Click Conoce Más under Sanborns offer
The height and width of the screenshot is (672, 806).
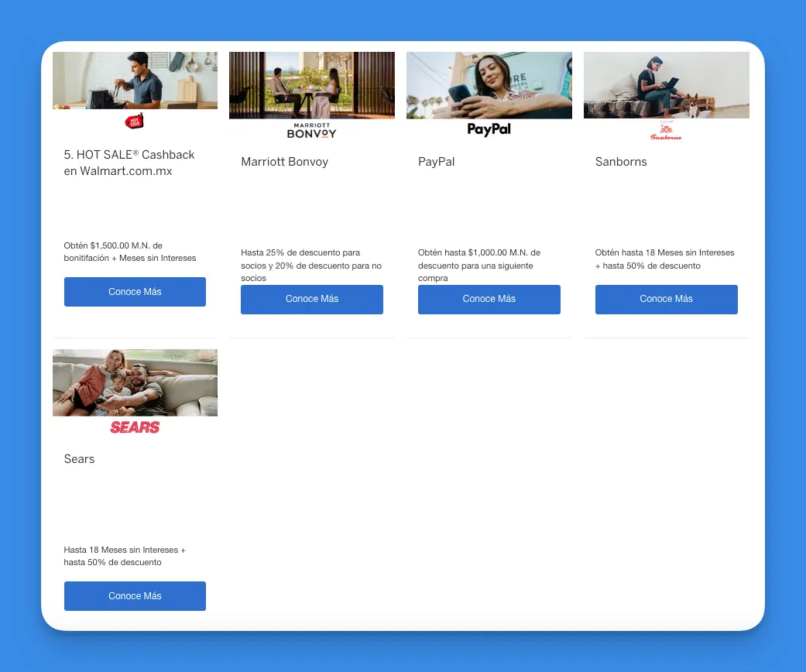(x=666, y=300)
